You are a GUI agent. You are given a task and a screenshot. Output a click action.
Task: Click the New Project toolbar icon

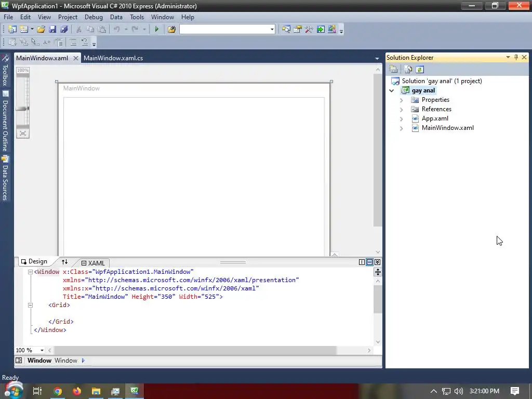click(12, 29)
